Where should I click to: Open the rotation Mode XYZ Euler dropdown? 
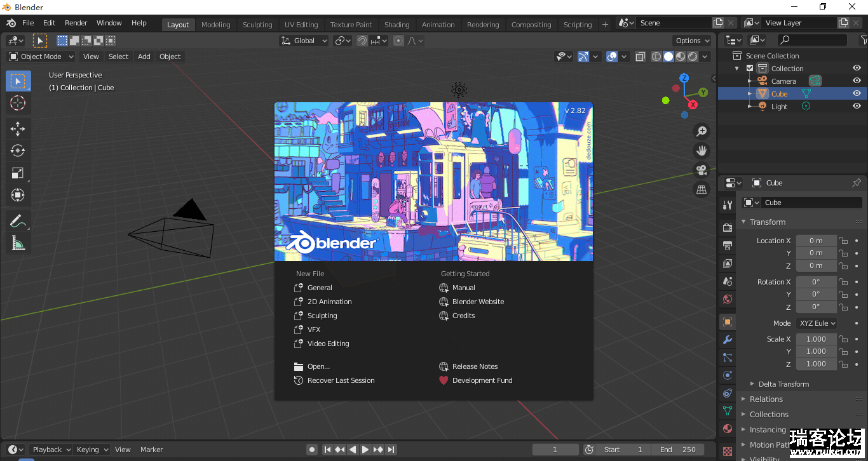coord(817,323)
